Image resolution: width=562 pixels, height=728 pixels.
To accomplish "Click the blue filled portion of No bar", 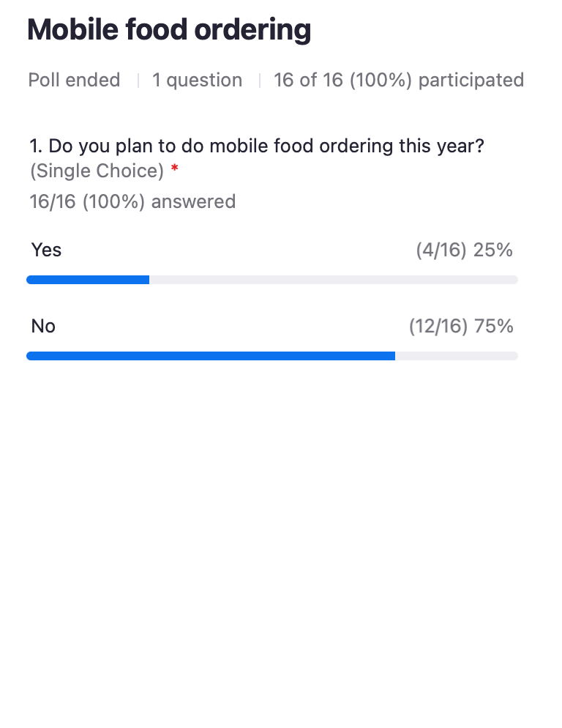I will (211, 356).
